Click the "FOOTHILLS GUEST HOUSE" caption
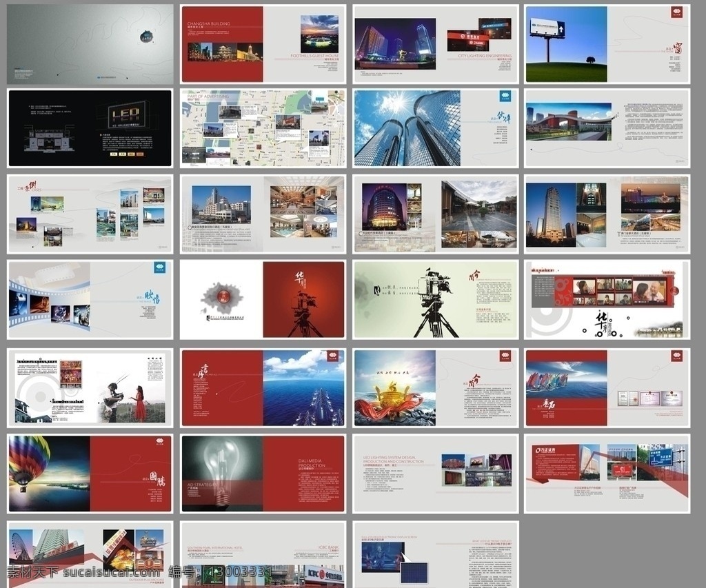The image size is (706, 588). (x=314, y=56)
